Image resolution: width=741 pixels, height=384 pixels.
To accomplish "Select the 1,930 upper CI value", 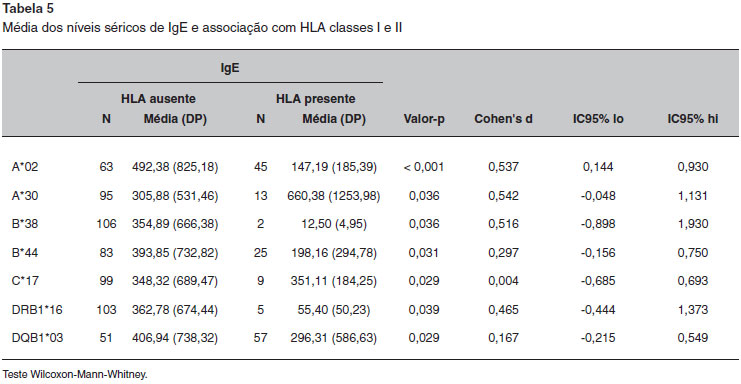I will 693,224.
